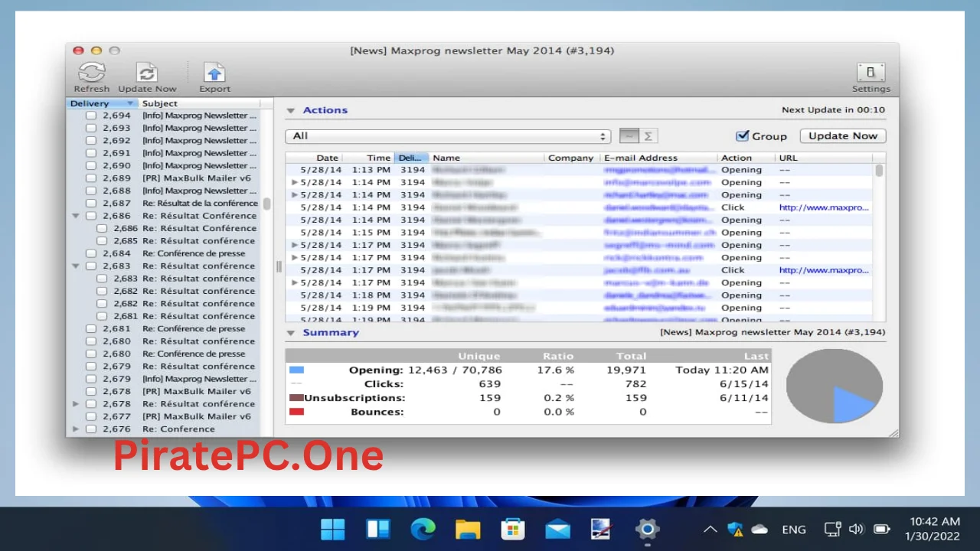
Task: Open Windows Start menu
Action: (332, 529)
